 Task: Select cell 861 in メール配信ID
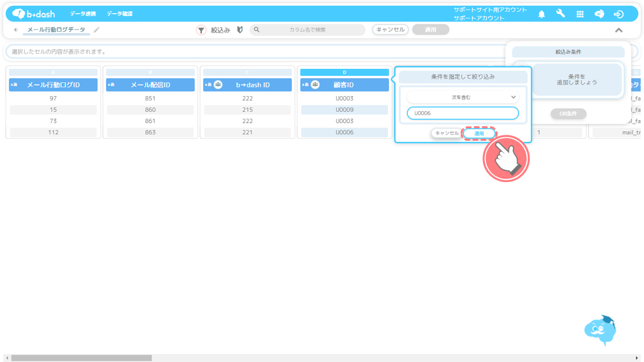pyautogui.click(x=150, y=121)
